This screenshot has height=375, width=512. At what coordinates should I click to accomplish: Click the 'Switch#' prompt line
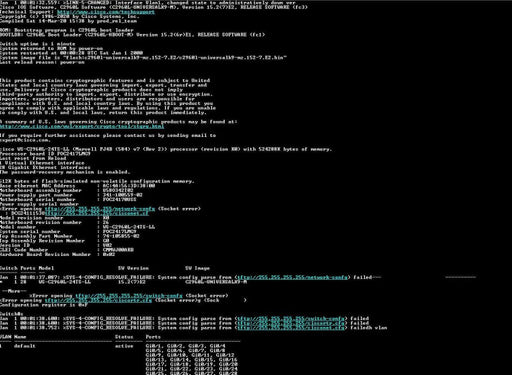[12, 314]
